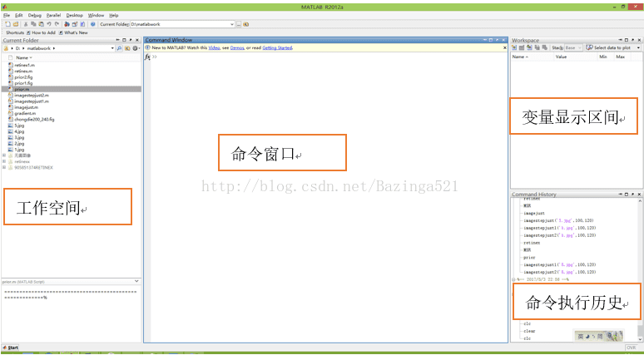Undock the Workspace panel

point(632,40)
